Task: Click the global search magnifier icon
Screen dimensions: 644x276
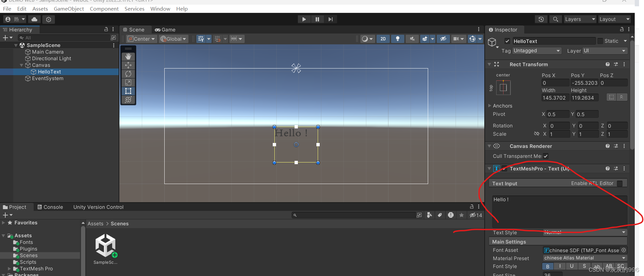Action: pyautogui.click(x=556, y=19)
